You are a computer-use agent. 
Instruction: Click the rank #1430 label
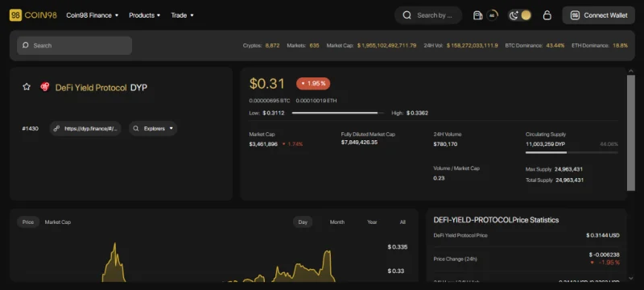pyautogui.click(x=30, y=129)
